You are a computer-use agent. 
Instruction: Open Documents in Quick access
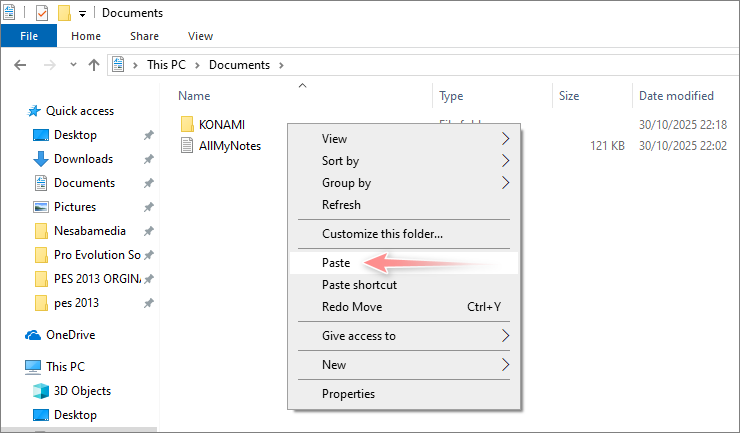point(84,183)
